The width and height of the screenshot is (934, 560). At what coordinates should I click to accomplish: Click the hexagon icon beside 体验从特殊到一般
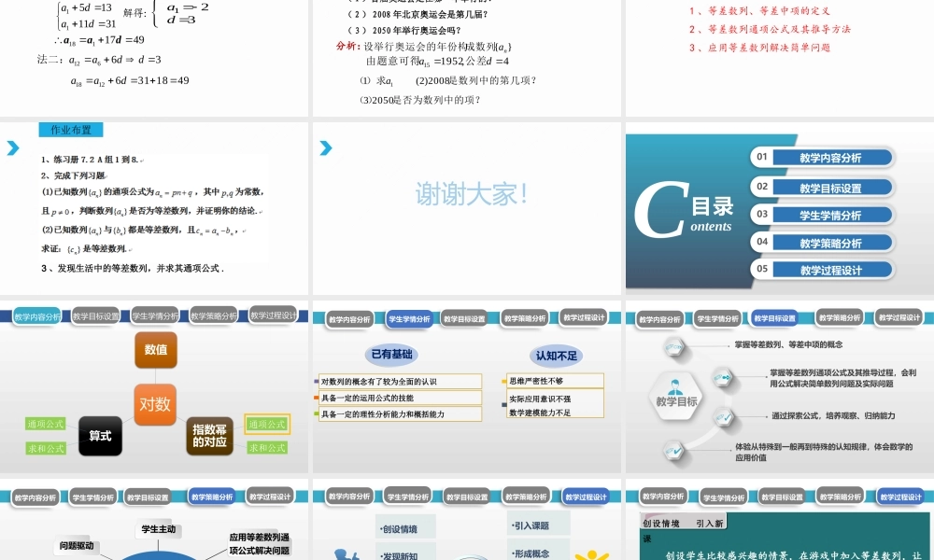674,450
